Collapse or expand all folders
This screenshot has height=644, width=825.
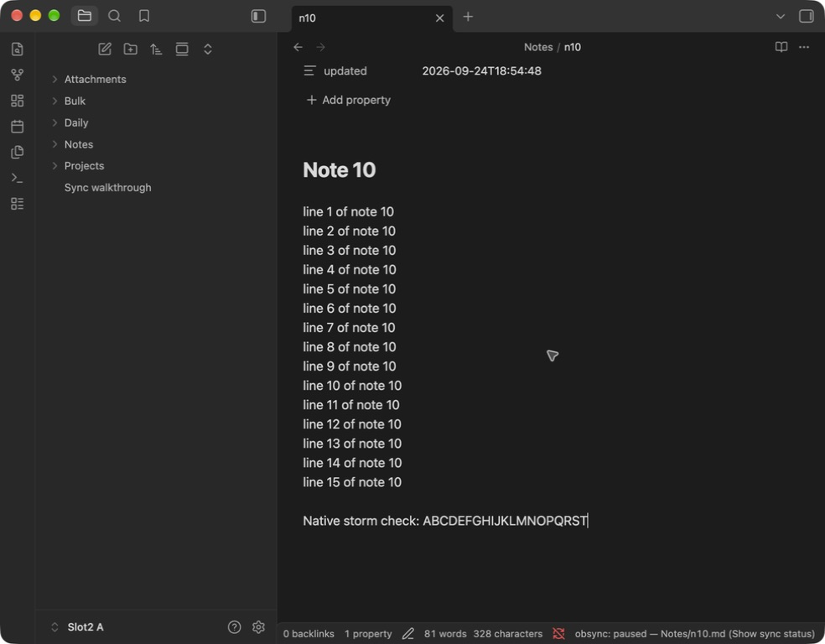tap(208, 49)
